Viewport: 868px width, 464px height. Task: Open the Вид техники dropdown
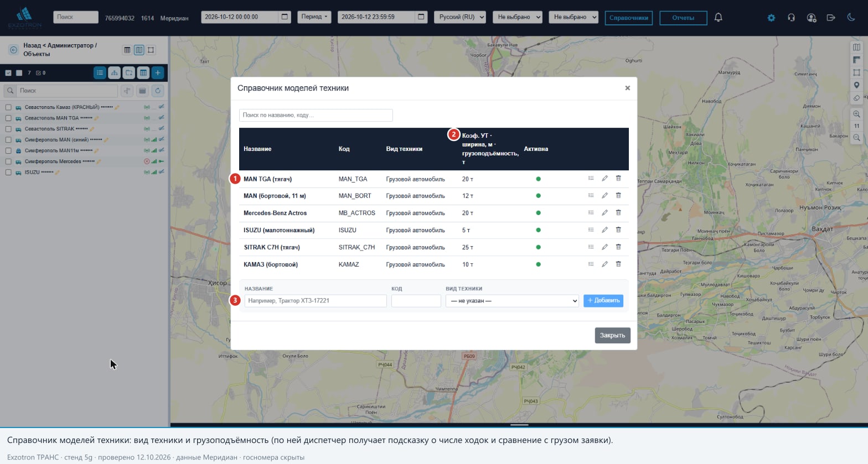coord(512,301)
